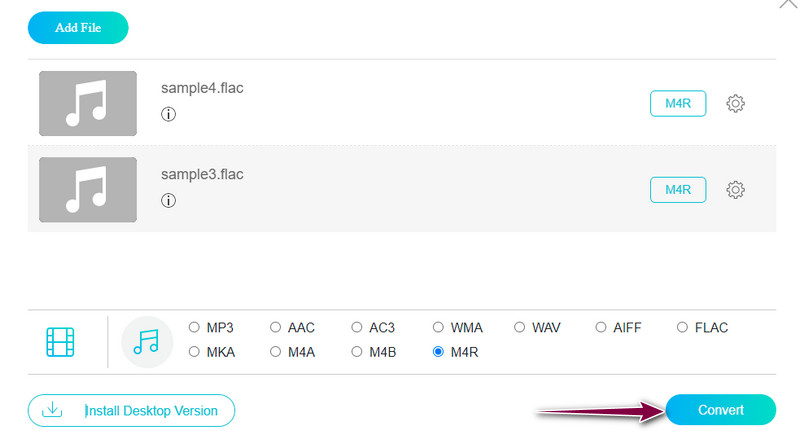Open settings gear for sample3.flac
Viewport: 800px width, 444px height.
click(735, 189)
